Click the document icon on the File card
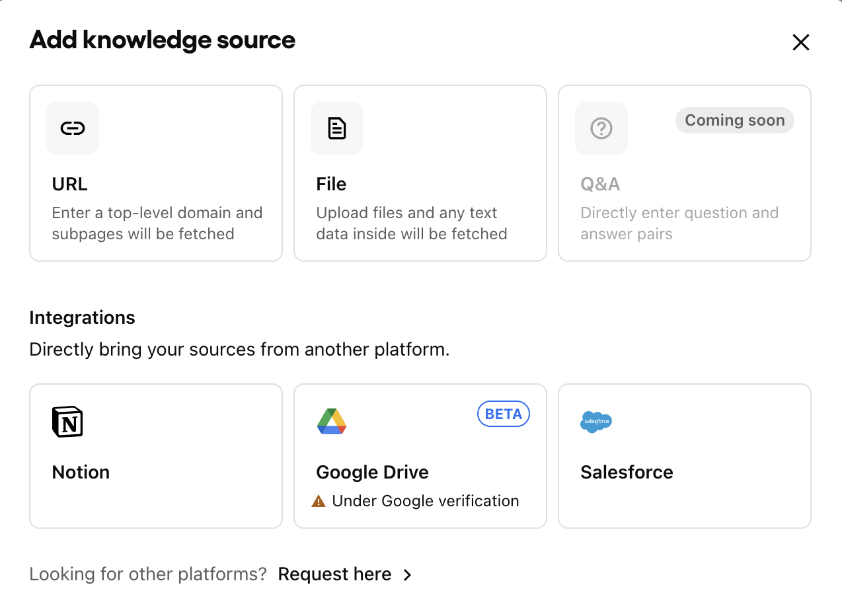 click(x=337, y=128)
